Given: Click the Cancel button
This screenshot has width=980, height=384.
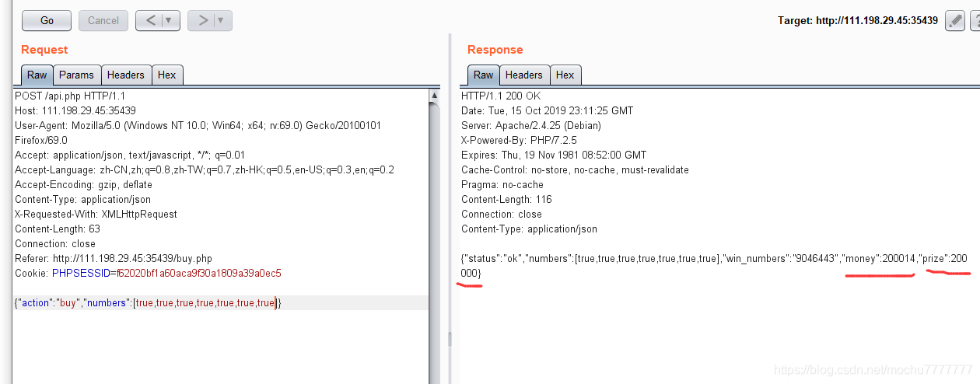Looking at the screenshot, I should coord(103,21).
